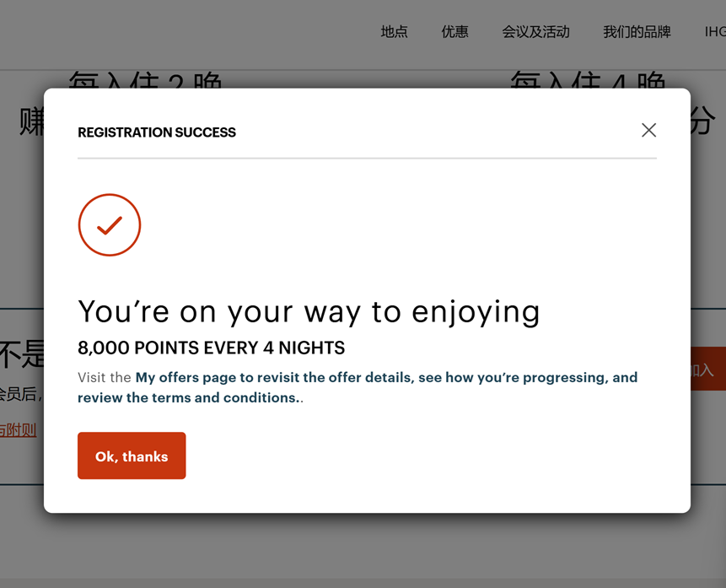The image size is (726, 588).
Task: Click the Ok, thanks button
Action: pyautogui.click(x=132, y=456)
